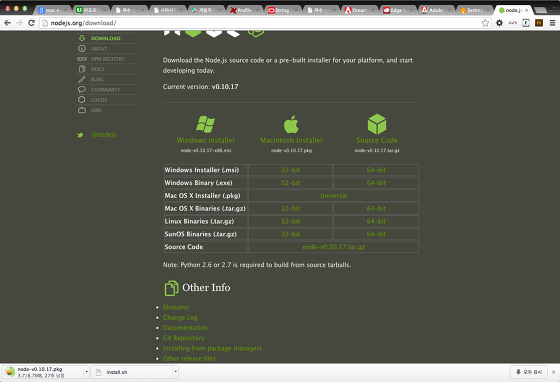Click the Blog pencil icon

[82, 79]
